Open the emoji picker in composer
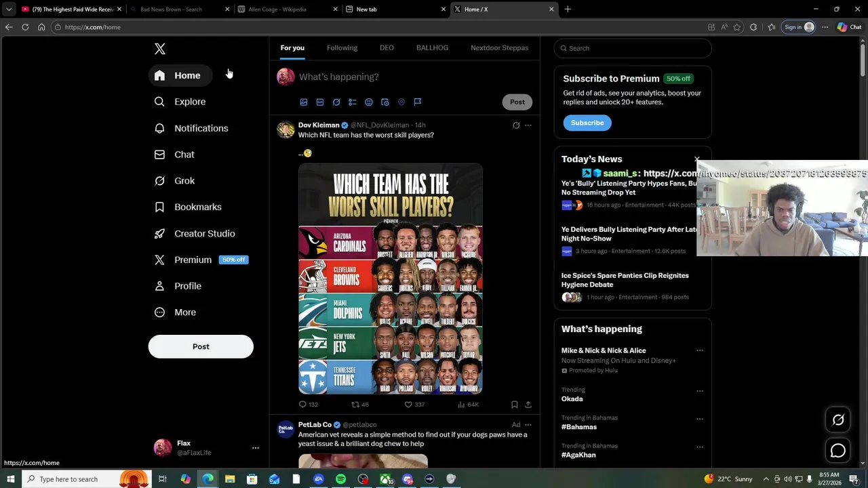868x488 pixels. click(x=369, y=102)
